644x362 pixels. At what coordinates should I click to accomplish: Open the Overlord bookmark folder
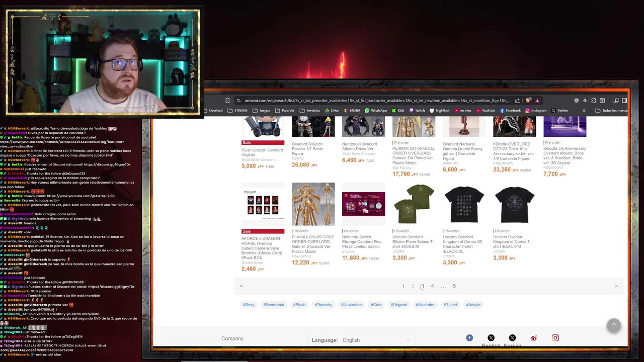click(213, 111)
